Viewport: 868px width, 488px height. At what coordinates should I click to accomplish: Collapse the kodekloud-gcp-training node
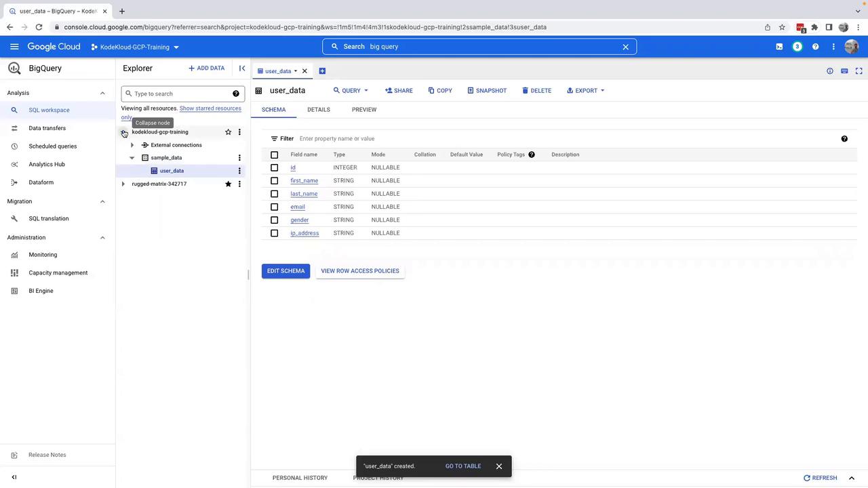tap(123, 132)
